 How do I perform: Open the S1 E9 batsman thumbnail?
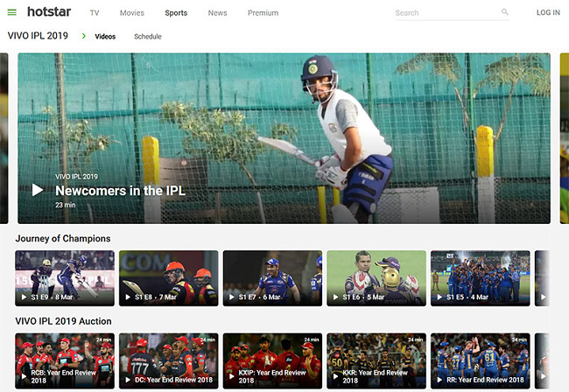coord(65,277)
